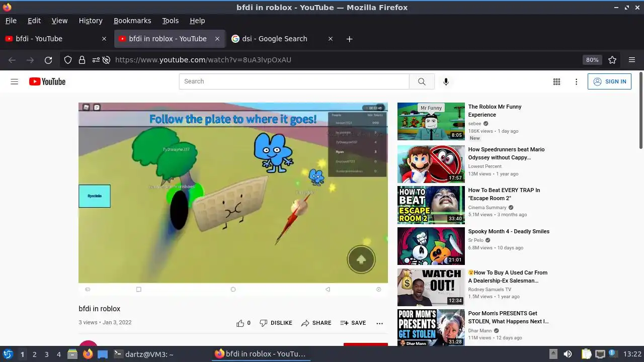
Task: Click the SHARE button
Action: tap(316, 323)
